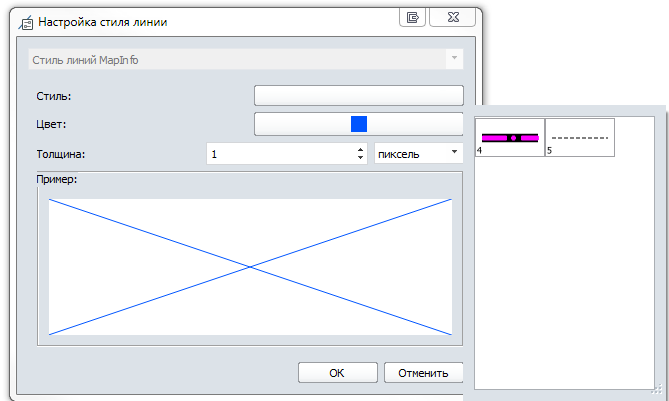The width and height of the screenshot is (669, 401).
Task: Open the blue color picker swatch
Action: [x=359, y=124]
